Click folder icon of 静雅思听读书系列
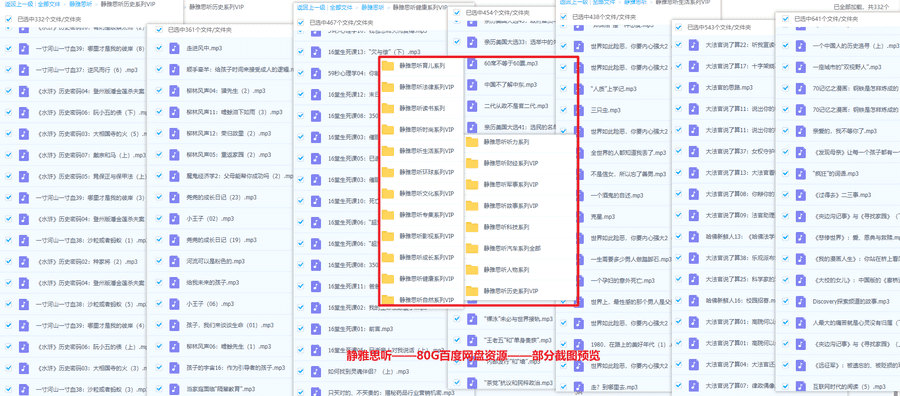 coord(388,108)
